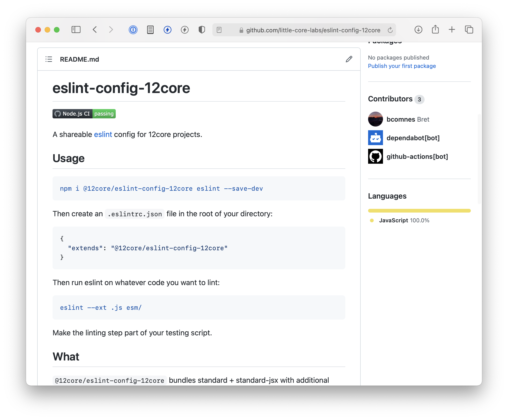Click the blue lightning bolt extension icon
Screen dimensions: 508x420
(x=168, y=30)
